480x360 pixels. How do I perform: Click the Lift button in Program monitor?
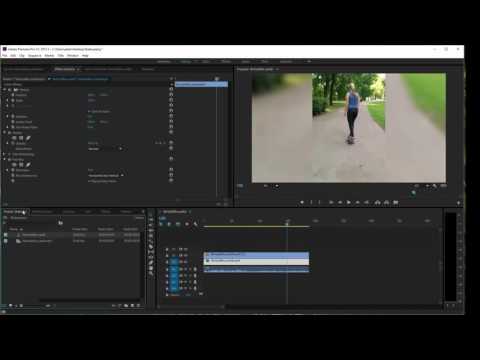coord(377,202)
